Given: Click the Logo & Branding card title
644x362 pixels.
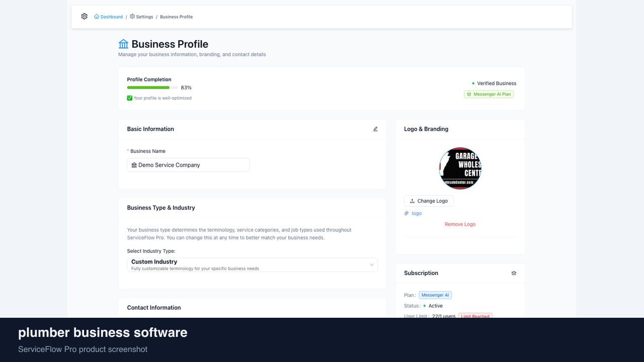Looking at the screenshot, I should pos(426,129).
